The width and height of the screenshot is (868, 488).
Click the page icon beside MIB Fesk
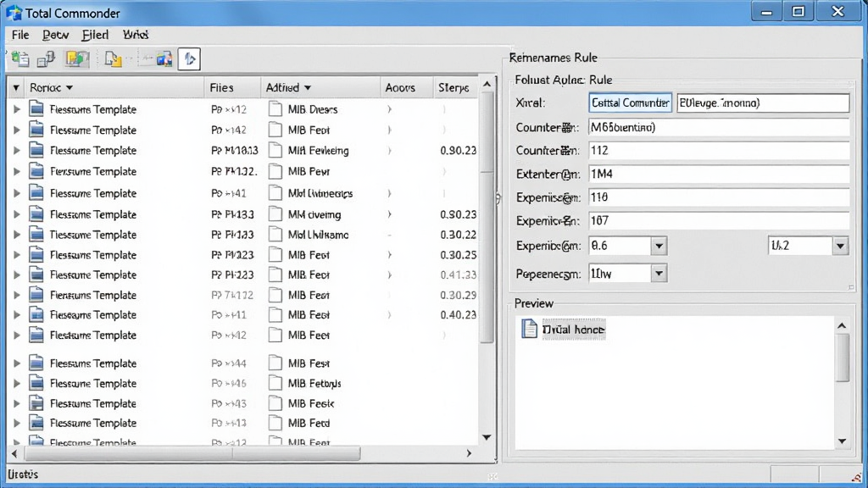point(275,403)
